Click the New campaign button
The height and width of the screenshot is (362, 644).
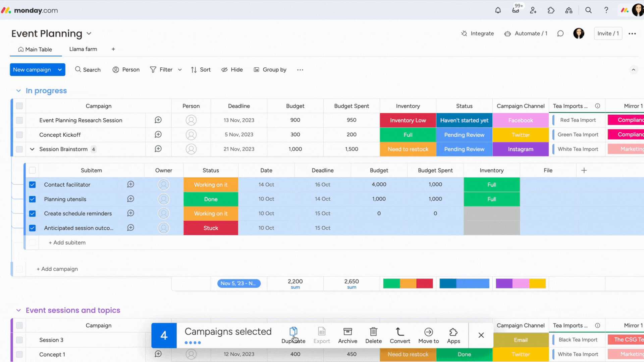[32, 70]
